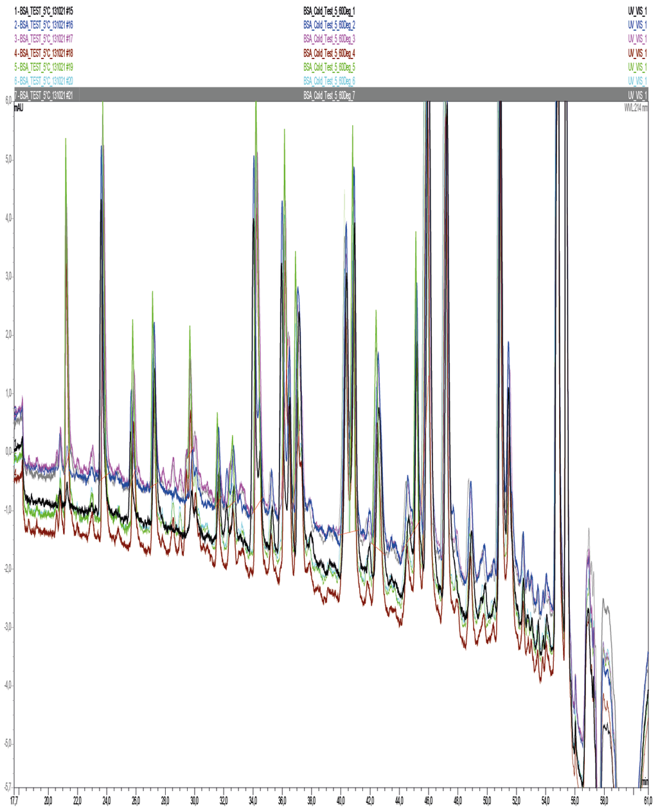This screenshot has width=658, height=812.
Task: Click trace 3 BSA_TEST_5°C_131021 #17 legend row
Action: tap(44, 39)
